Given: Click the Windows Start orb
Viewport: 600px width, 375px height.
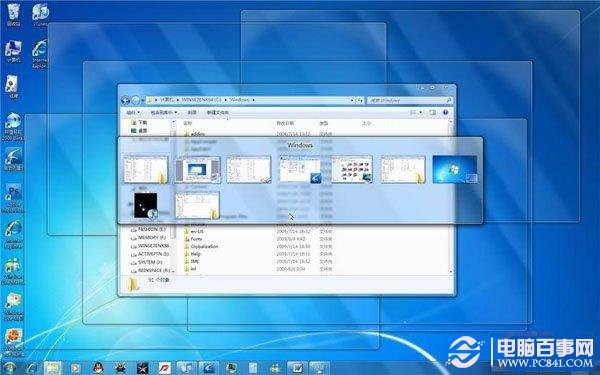Looking at the screenshot, I should point(8,368).
